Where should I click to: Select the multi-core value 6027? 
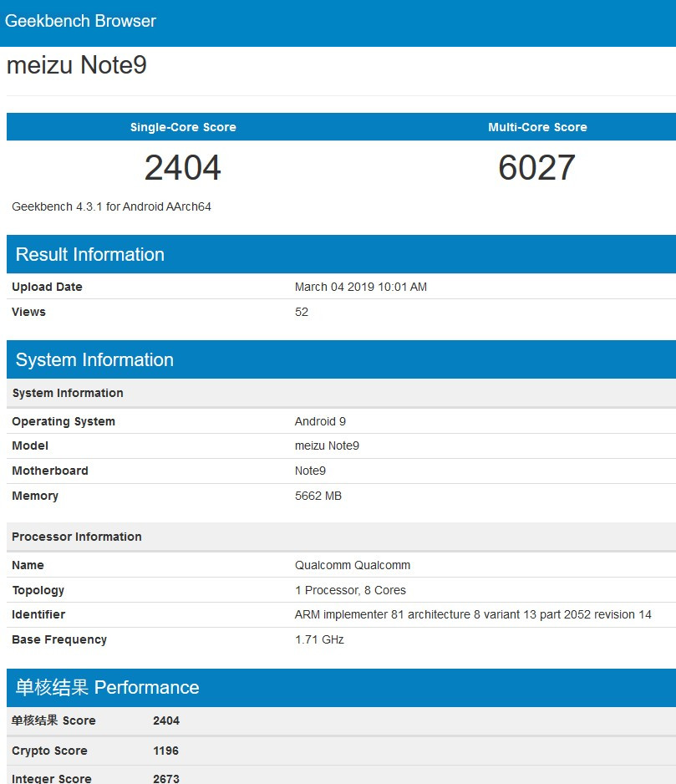[536, 167]
